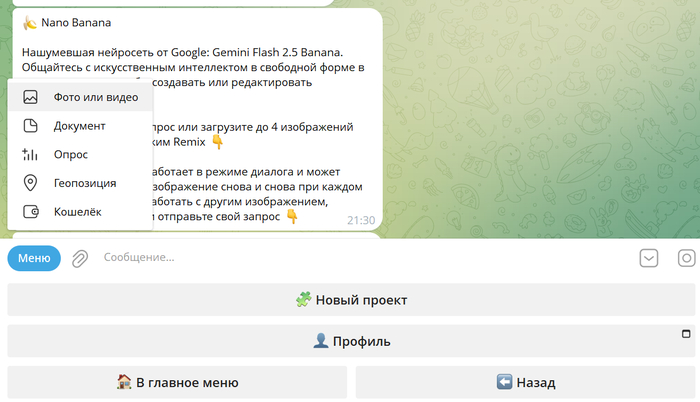Focus the Сообщение message input field
The image size is (700, 402).
click(x=360, y=258)
